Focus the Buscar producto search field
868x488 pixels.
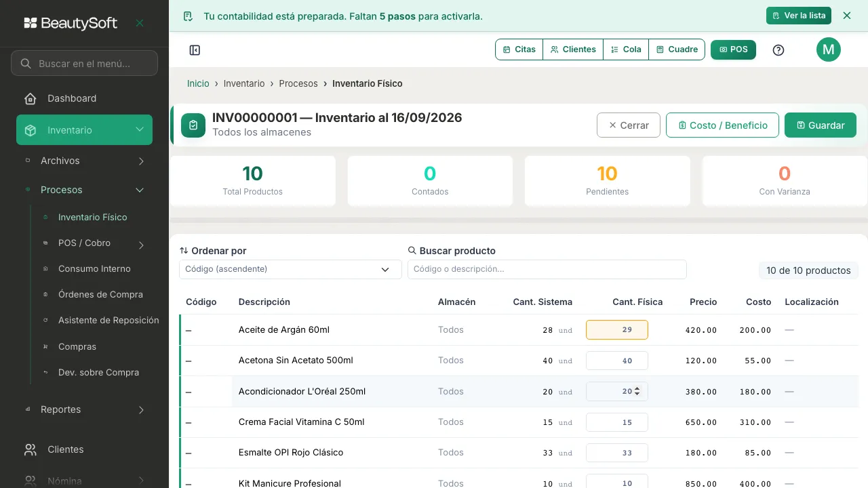(x=547, y=269)
